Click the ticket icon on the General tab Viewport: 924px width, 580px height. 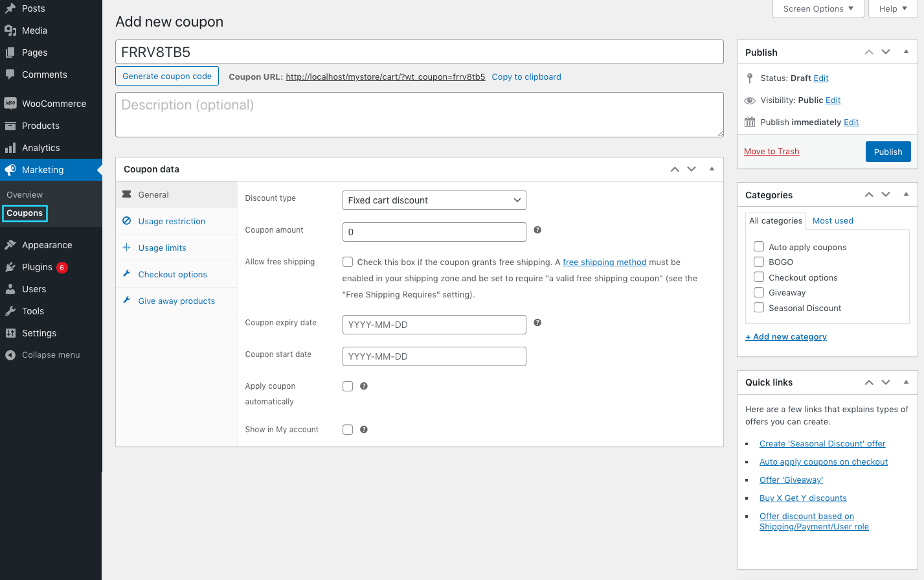[127, 194]
